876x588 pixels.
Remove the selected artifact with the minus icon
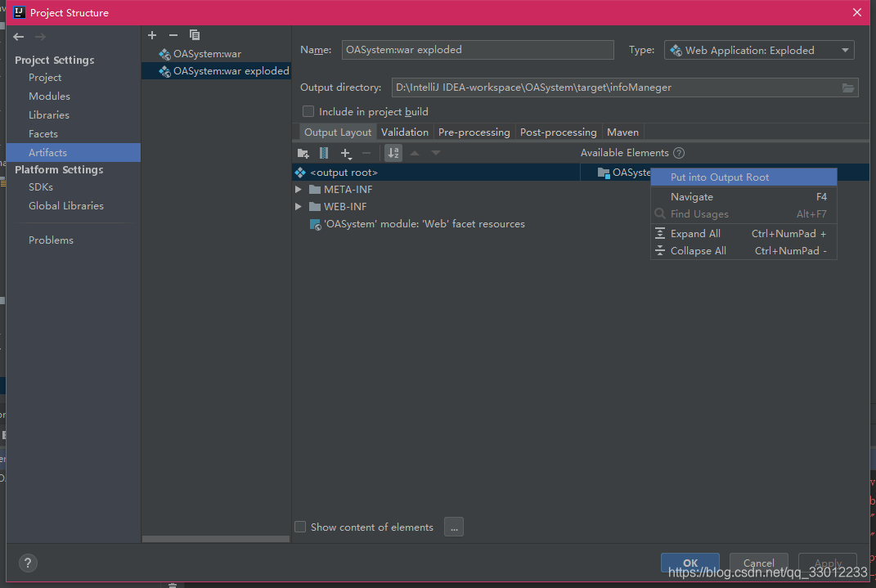point(173,35)
